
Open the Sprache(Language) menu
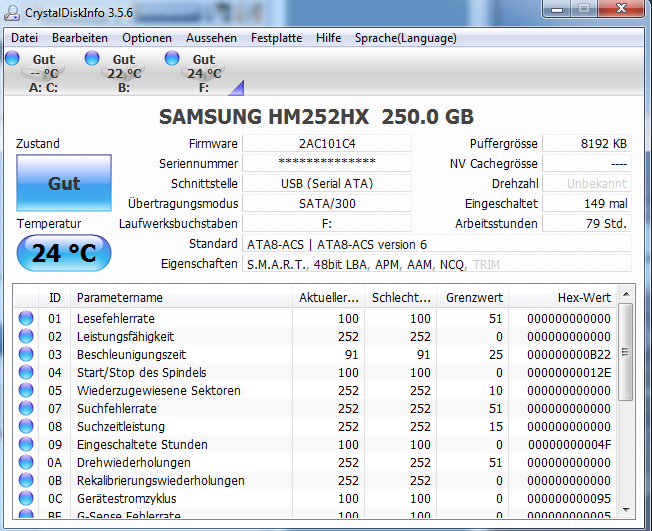(x=405, y=38)
